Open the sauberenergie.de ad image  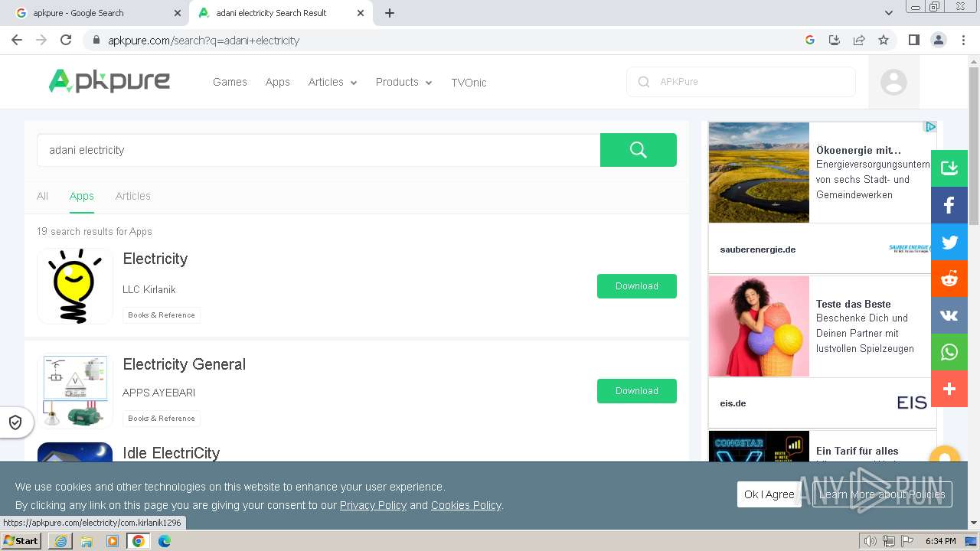759,172
